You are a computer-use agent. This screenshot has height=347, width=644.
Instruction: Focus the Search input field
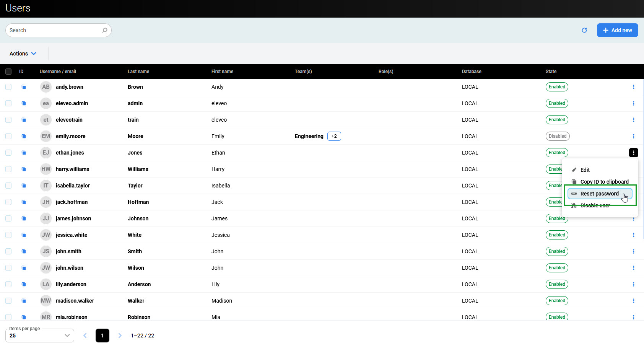[x=54, y=30]
